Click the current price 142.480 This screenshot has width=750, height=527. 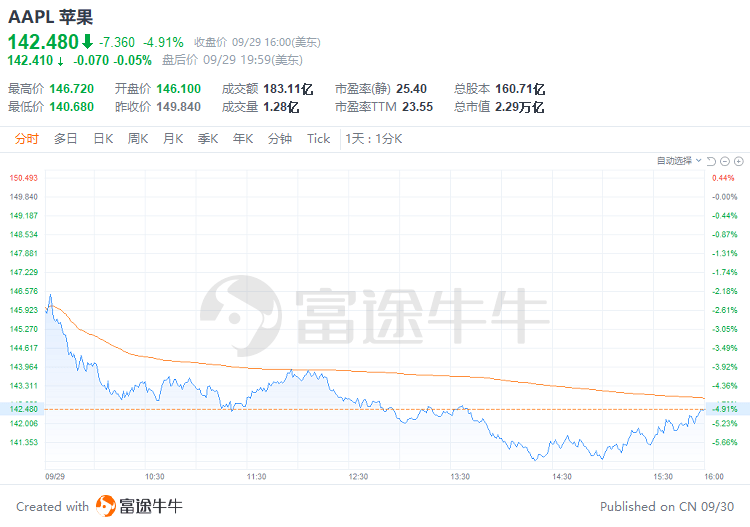coord(43,42)
